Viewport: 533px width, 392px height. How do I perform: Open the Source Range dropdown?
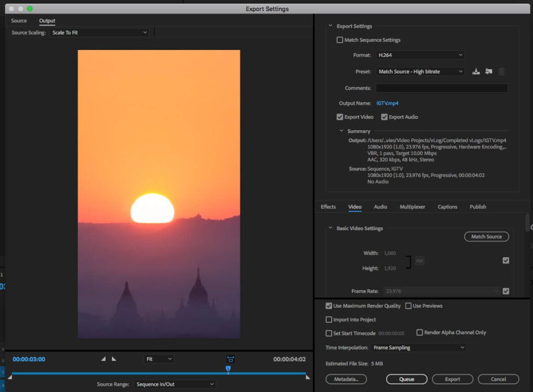click(x=174, y=384)
